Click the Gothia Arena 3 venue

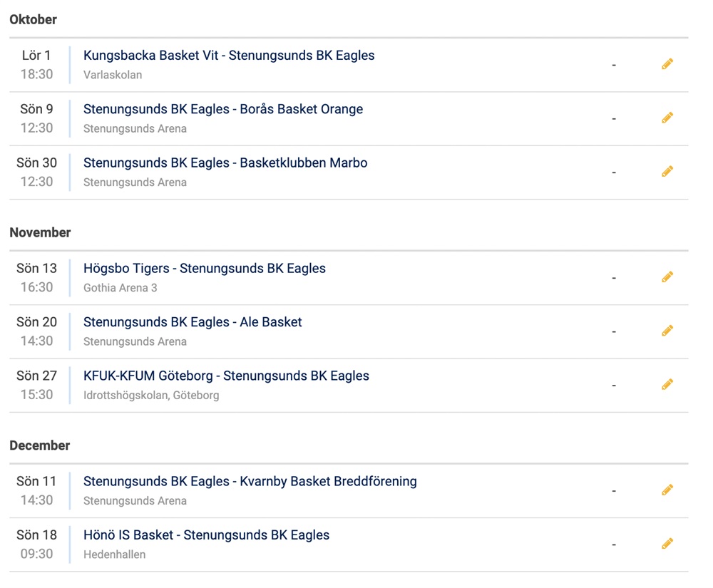click(x=120, y=288)
